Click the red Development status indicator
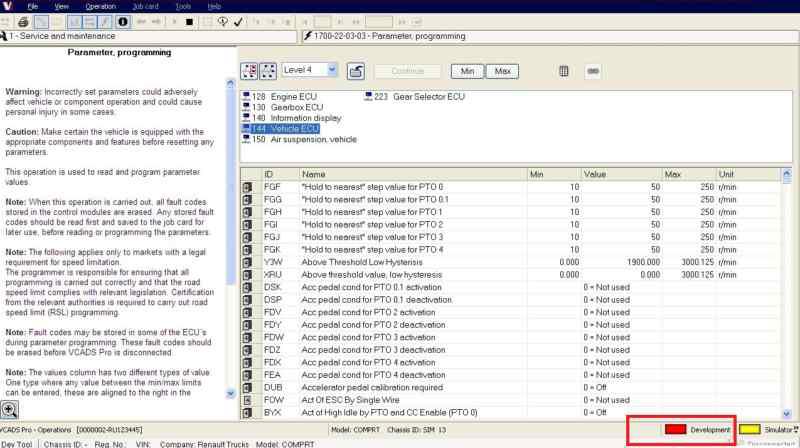The width and height of the screenshot is (800, 448). (x=675, y=430)
